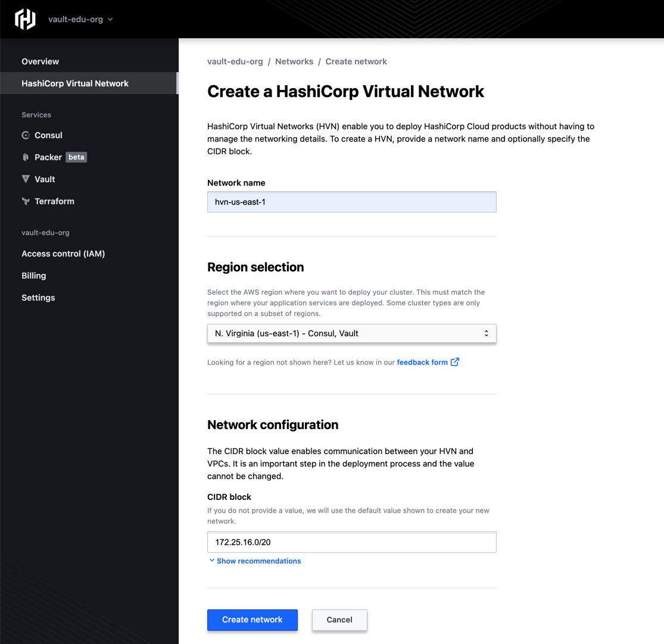Click the Create network button

click(252, 620)
